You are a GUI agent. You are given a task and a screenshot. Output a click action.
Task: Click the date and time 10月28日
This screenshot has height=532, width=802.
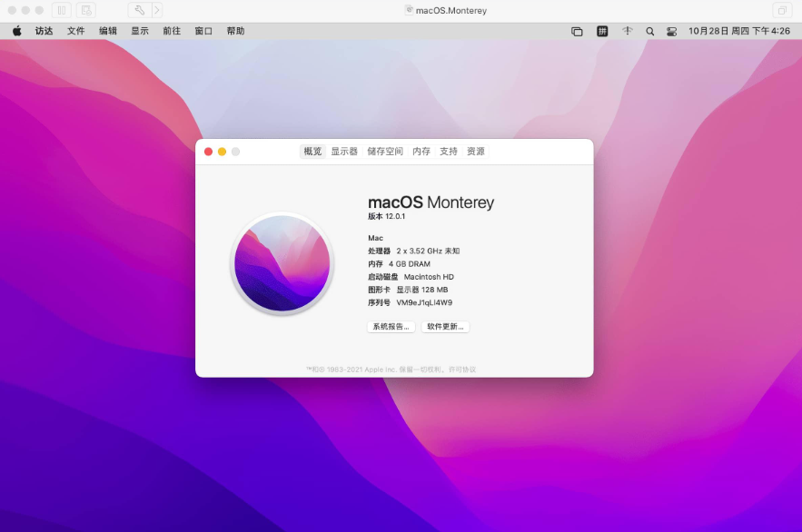click(x=739, y=31)
